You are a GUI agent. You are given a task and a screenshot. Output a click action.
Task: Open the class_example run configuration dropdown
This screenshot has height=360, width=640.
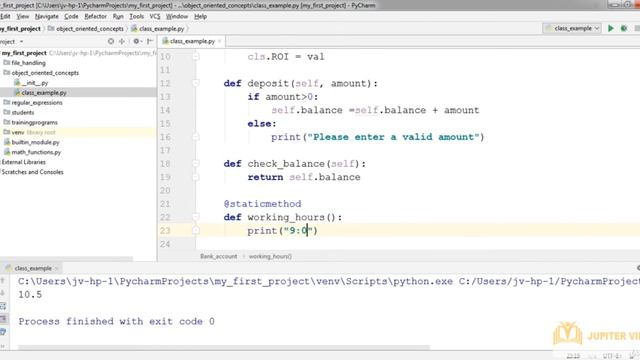(572, 28)
